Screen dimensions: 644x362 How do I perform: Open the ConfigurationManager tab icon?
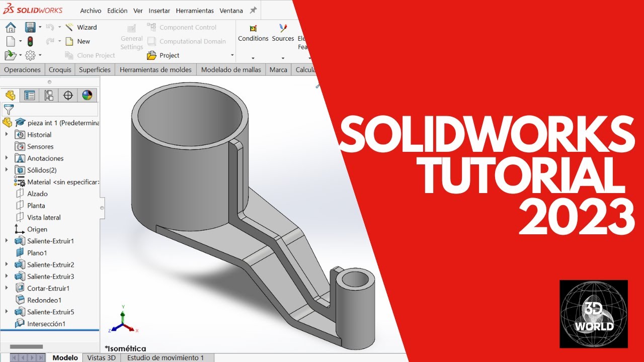click(49, 95)
